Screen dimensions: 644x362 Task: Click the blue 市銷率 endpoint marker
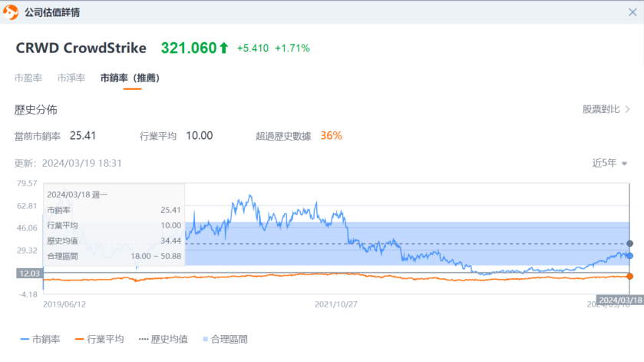[x=629, y=256]
